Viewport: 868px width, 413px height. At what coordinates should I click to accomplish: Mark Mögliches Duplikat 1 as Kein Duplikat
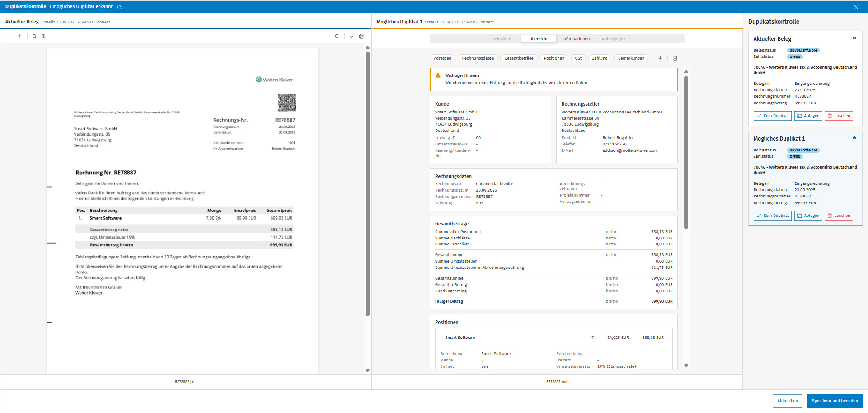[x=773, y=216]
